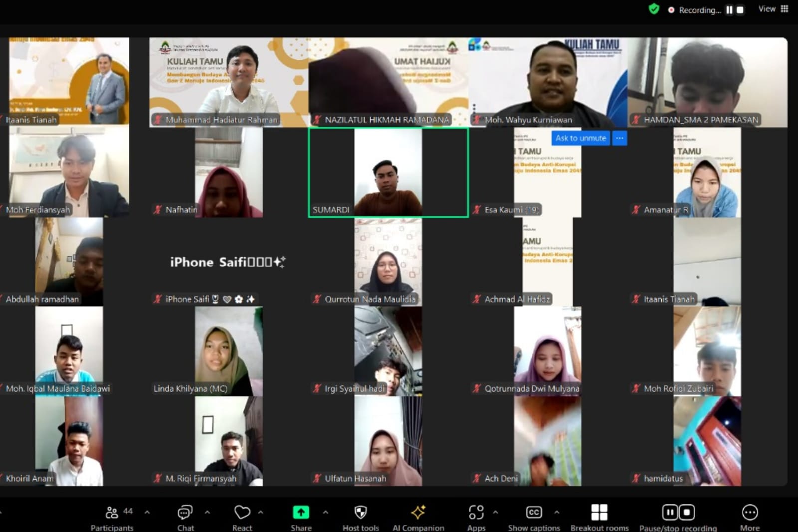Expand the Participants options arrow
The image size is (798, 532).
pyautogui.click(x=147, y=512)
